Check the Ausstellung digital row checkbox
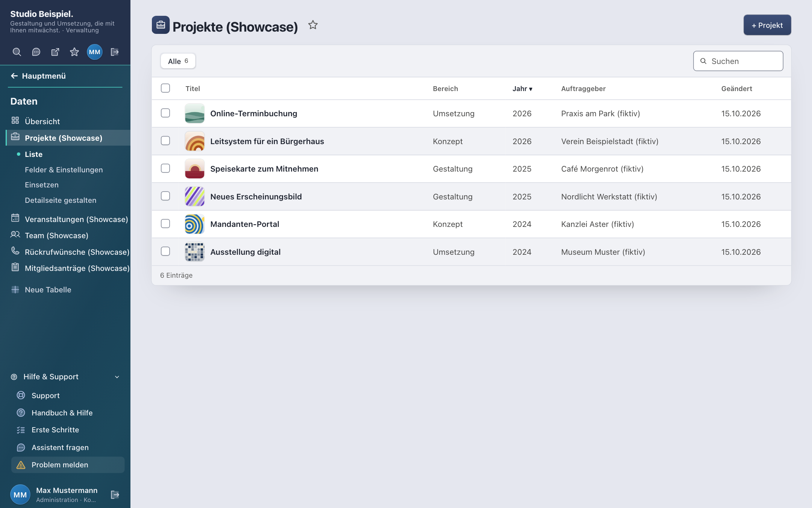 [165, 251]
